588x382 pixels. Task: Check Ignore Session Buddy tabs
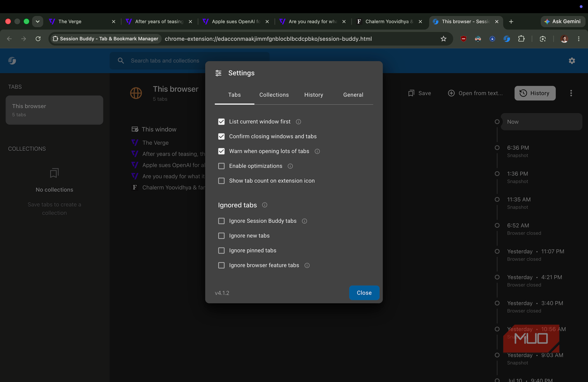coord(222,221)
